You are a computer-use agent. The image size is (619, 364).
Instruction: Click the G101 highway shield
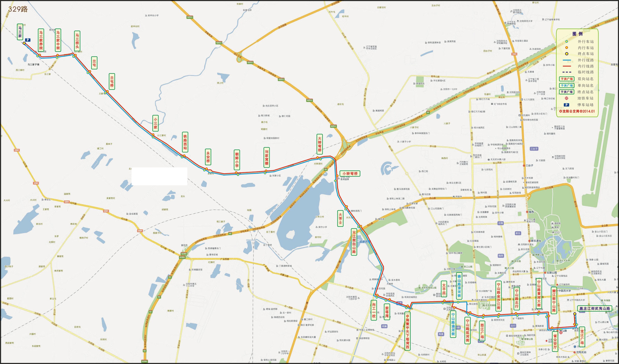[x=514, y=54]
